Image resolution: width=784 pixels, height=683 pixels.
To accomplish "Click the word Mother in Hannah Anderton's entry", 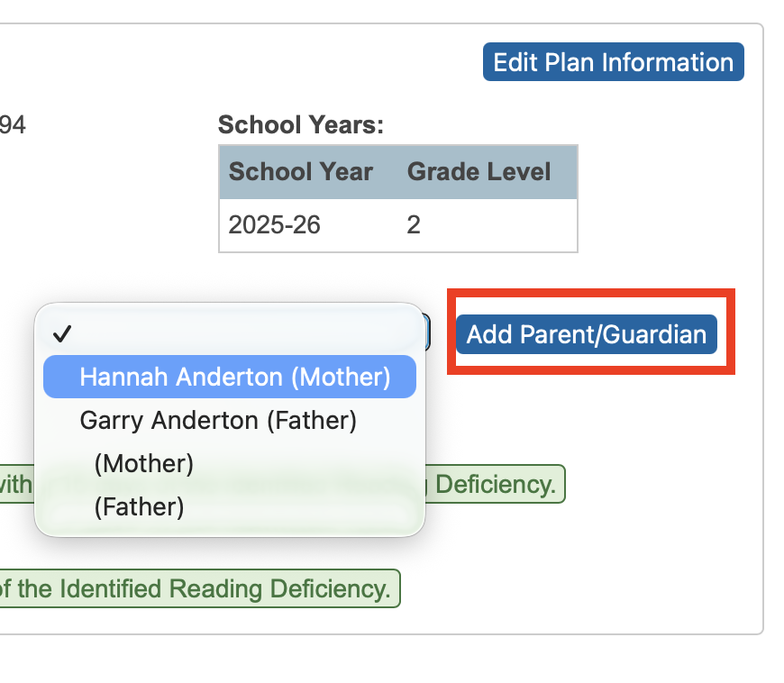I will click(x=341, y=377).
